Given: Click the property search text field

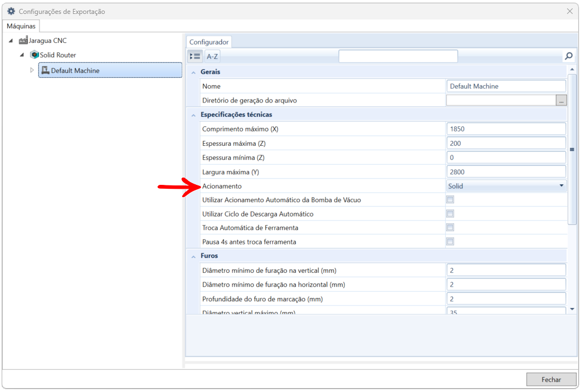Looking at the screenshot, I should pyautogui.click(x=398, y=56).
